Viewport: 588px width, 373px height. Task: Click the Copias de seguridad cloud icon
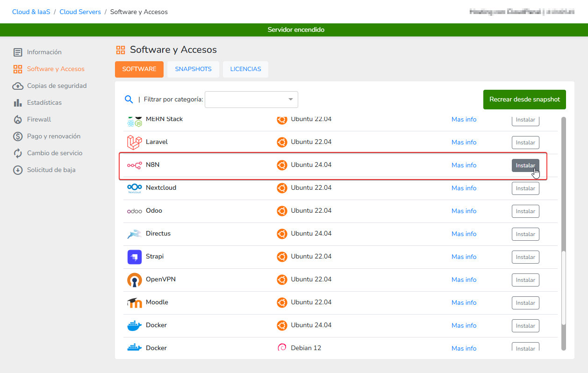pos(18,86)
